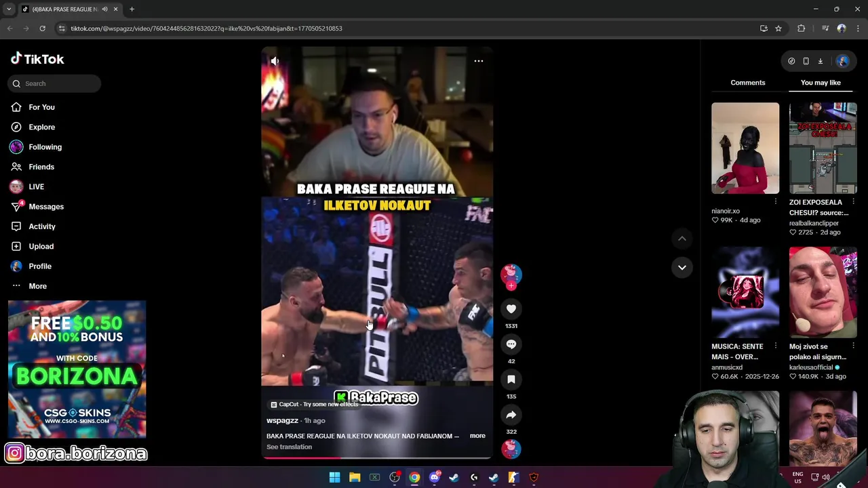The height and width of the screenshot is (488, 868).
Task: Open the ZOI EXPOSEALA CHESU recommended video thumbnail
Action: pyautogui.click(x=823, y=148)
